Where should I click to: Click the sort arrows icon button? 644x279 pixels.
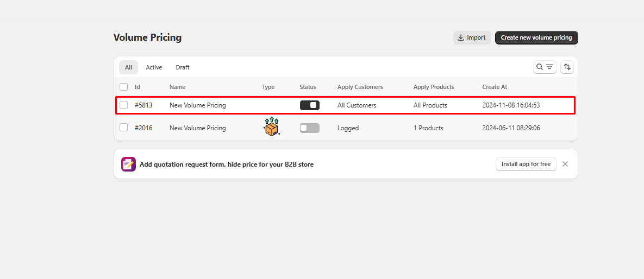pos(567,67)
